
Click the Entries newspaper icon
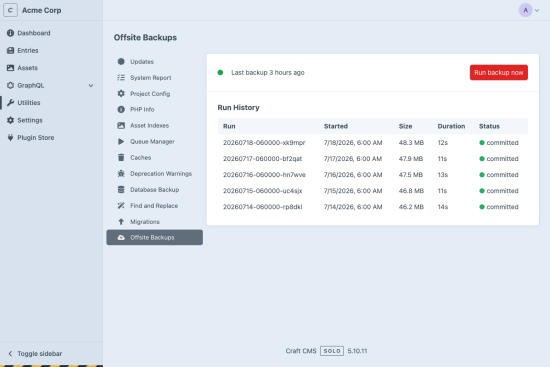(x=11, y=51)
